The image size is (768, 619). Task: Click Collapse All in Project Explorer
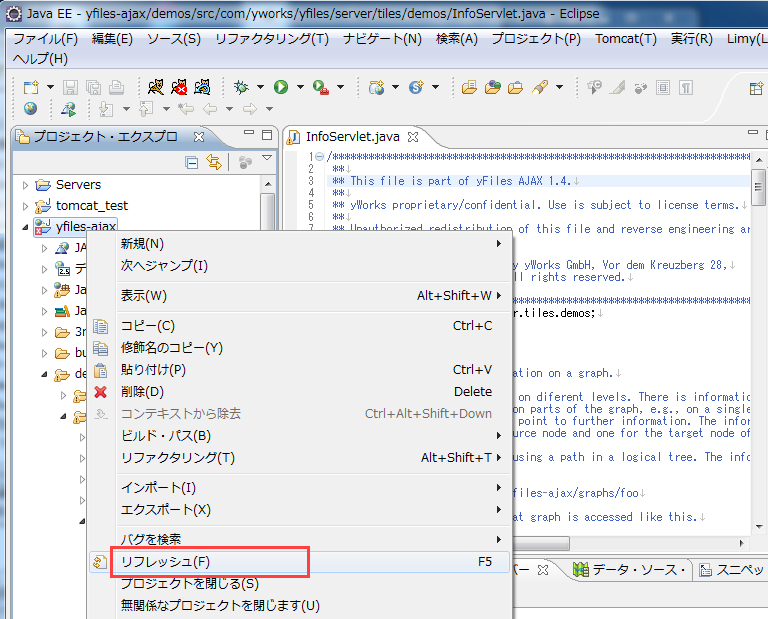click(x=192, y=162)
